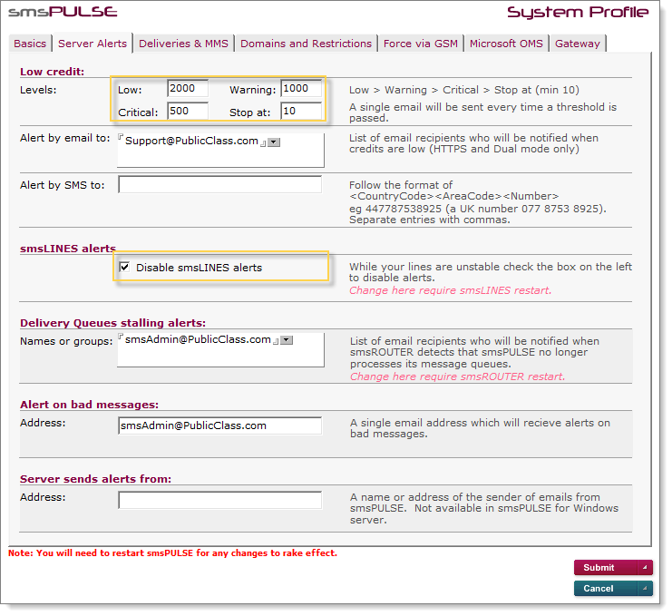Select the Server Alerts tab
This screenshot has width=672, height=616.
pyautogui.click(x=93, y=44)
